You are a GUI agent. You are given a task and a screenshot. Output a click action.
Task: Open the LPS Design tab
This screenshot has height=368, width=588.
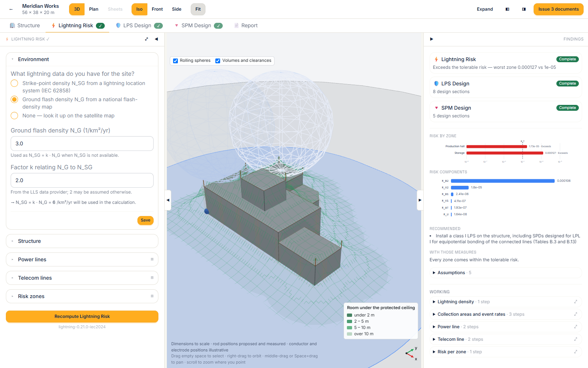click(139, 25)
